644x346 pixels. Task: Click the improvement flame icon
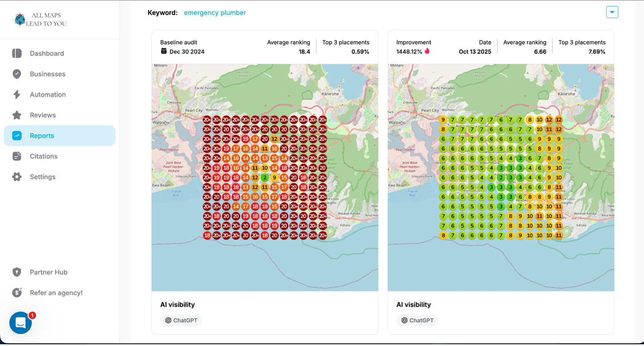coord(427,52)
